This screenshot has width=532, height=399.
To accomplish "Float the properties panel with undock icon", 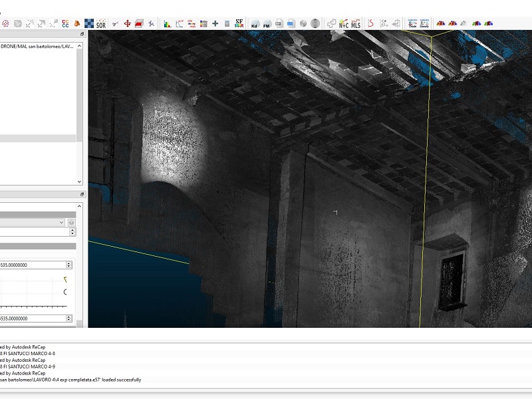I will [x=82, y=194].
